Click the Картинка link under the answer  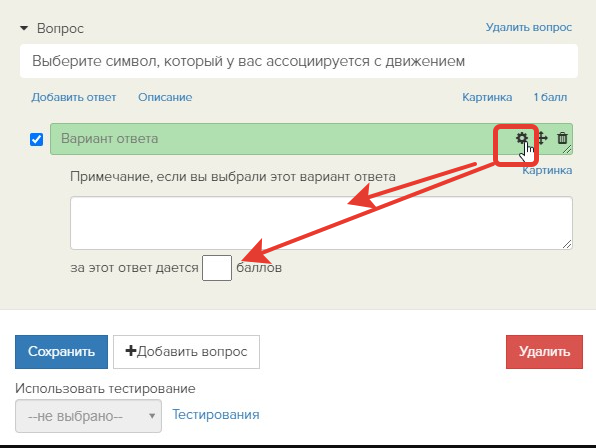coord(547,171)
